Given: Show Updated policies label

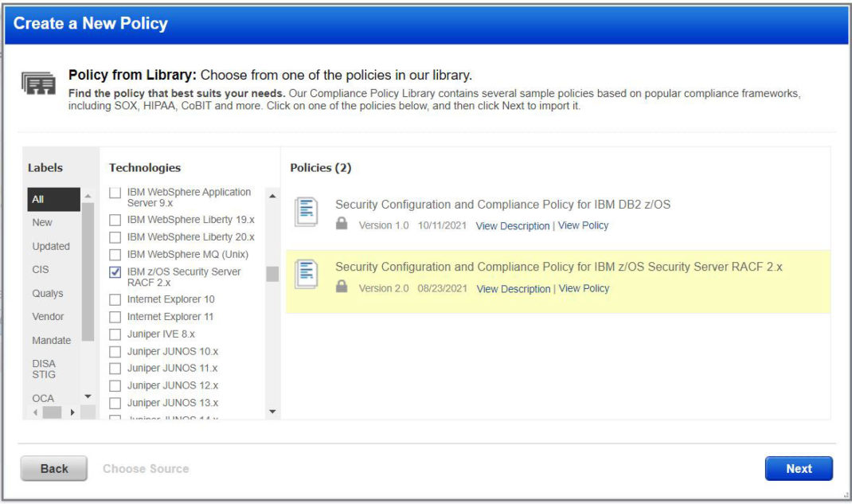Looking at the screenshot, I should coord(50,247).
